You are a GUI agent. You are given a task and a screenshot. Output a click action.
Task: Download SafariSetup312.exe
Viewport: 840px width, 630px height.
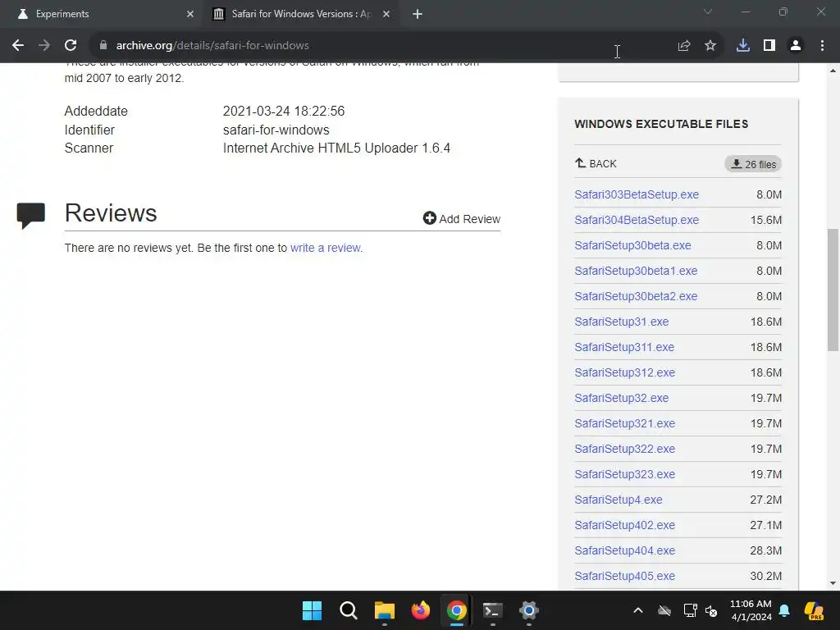pyautogui.click(x=624, y=373)
